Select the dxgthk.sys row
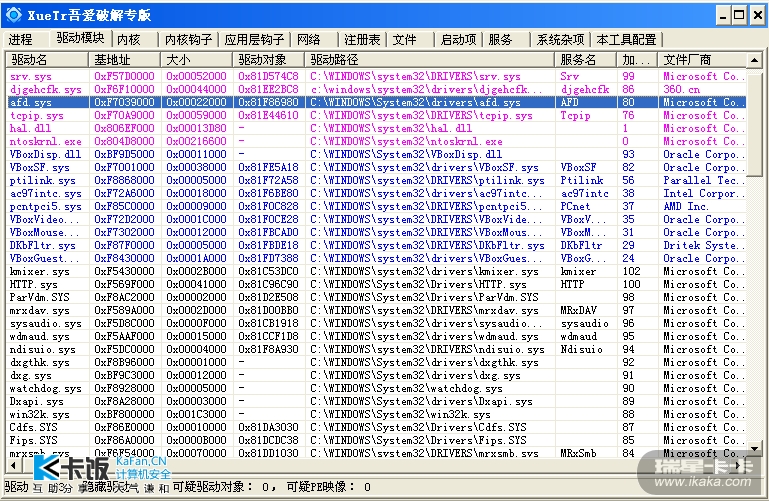Viewport: 769px width, 501px height. pos(376,362)
